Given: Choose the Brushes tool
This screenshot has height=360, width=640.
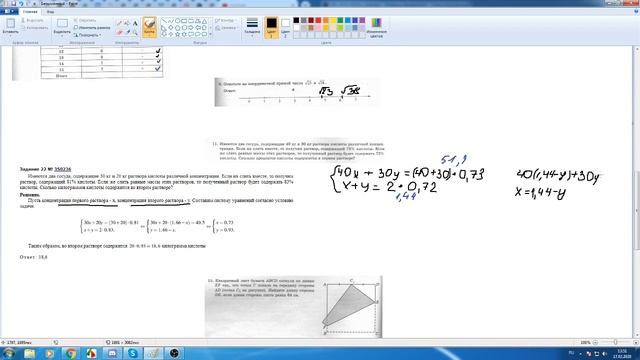Looking at the screenshot, I should click(149, 27).
